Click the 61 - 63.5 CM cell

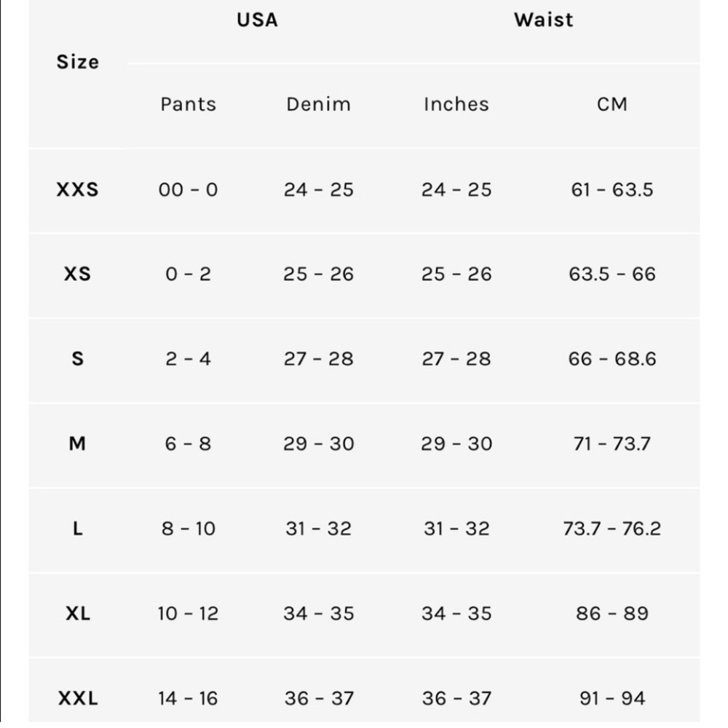(x=612, y=189)
